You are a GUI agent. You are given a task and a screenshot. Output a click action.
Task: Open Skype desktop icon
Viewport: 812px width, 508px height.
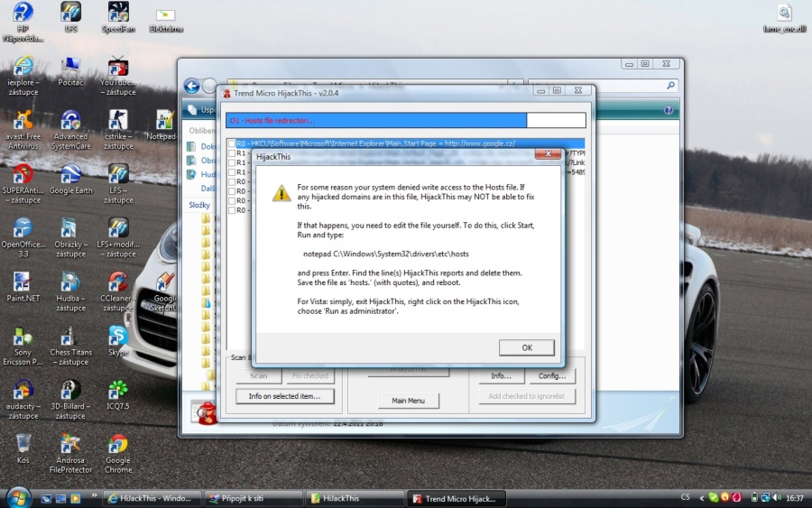(x=118, y=341)
